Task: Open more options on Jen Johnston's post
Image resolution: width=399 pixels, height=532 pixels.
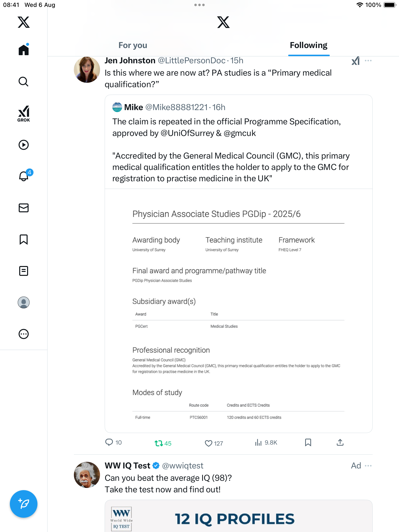Action: (x=368, y=61)
